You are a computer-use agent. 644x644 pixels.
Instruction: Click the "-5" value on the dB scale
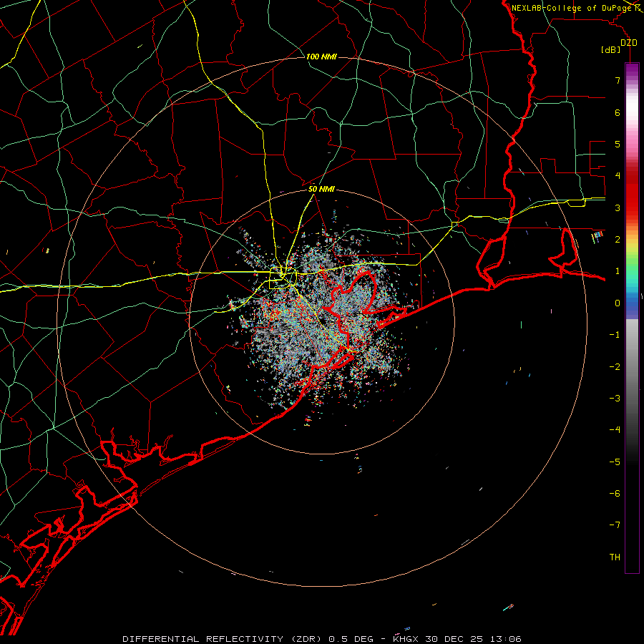[x=615, y=462]
